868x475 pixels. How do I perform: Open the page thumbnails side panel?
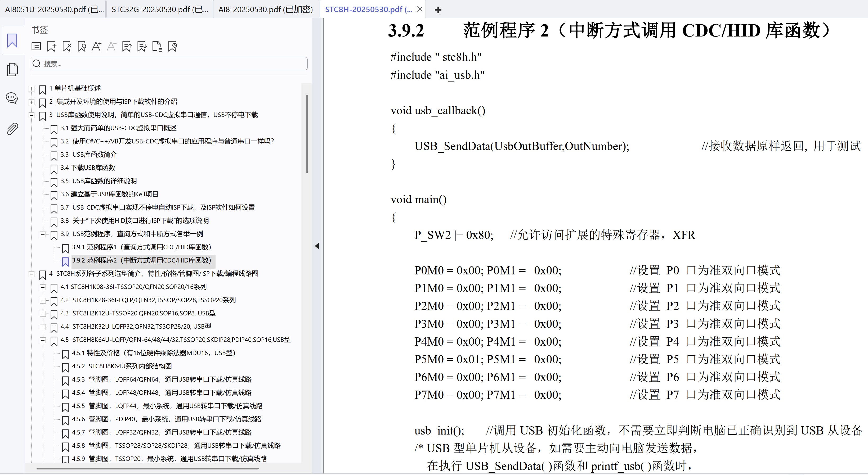(x=12, y=69)
